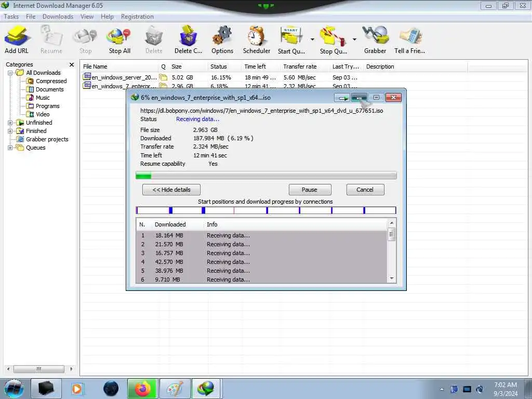Open Windows Start button
This screenshot has height=399, width=532.
14,389
